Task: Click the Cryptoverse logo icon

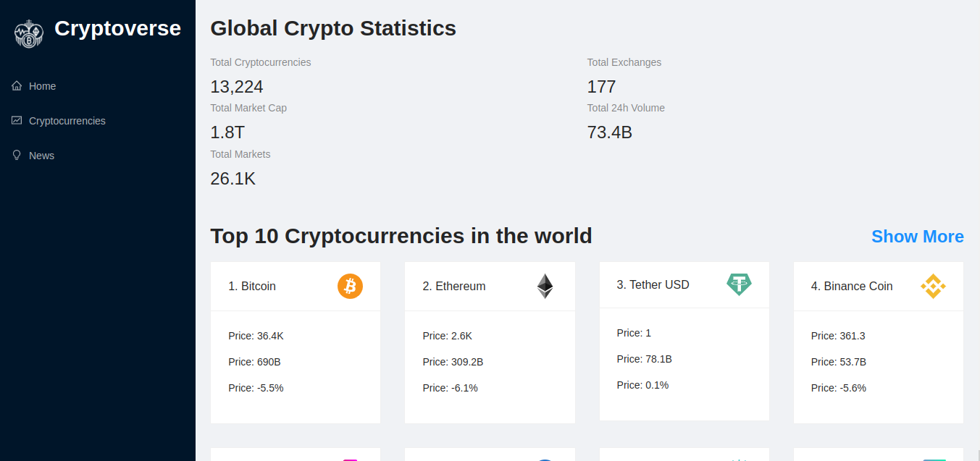Action: pyautogui.click(x=29, y=34)
